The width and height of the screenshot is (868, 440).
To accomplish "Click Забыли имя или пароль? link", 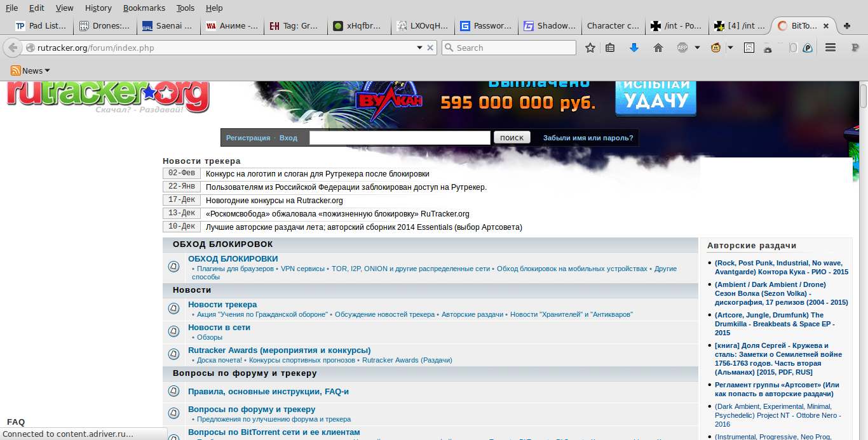I will [588, 138].
